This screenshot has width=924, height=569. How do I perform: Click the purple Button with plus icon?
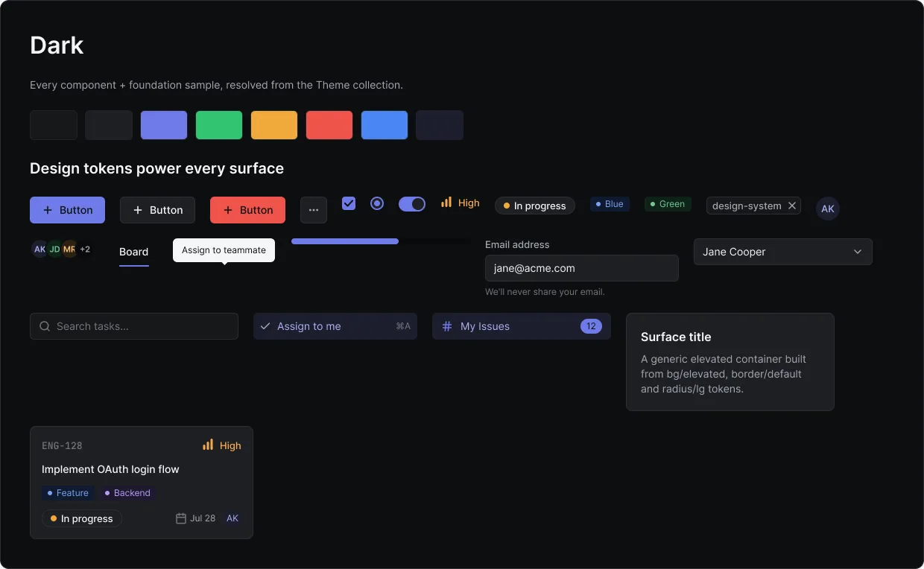tap(67, 210)
